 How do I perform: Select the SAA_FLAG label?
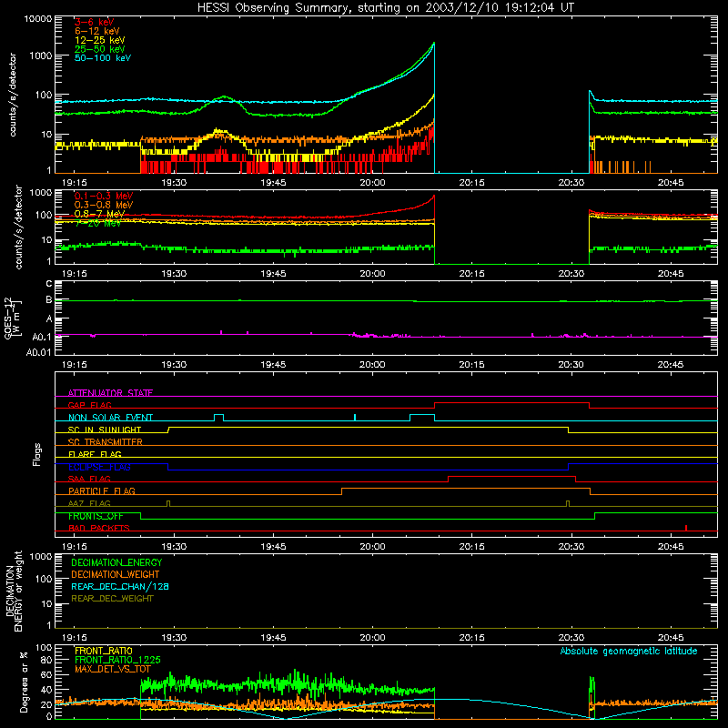(x=89, y=479)
